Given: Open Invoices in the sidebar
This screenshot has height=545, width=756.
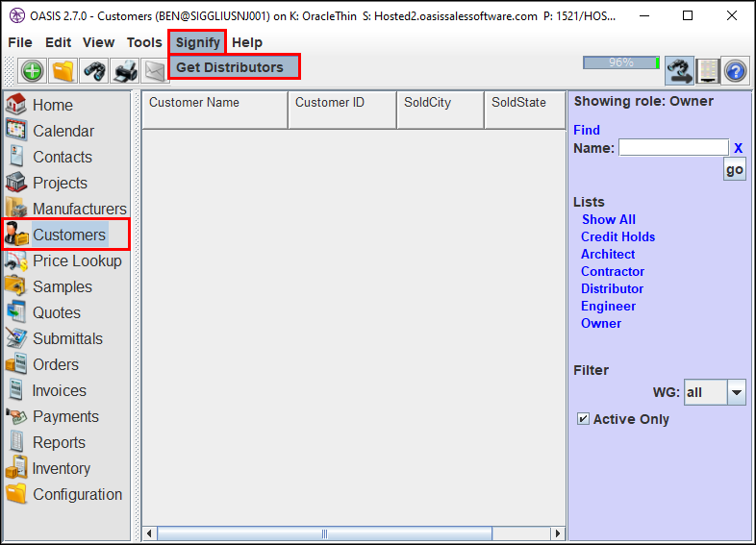Looking at the screenshot, I should [x=46, y=391].
